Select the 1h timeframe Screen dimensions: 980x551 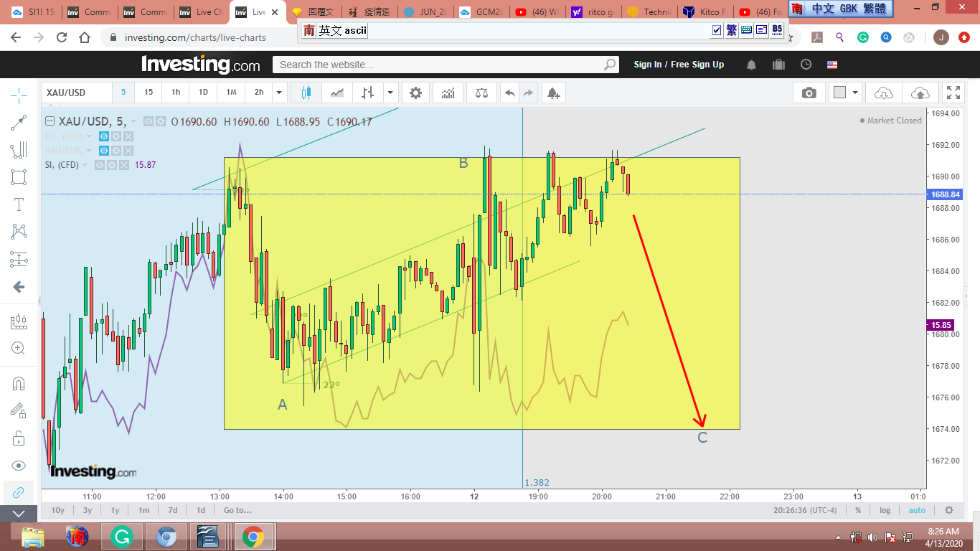[x=176, y=93]
